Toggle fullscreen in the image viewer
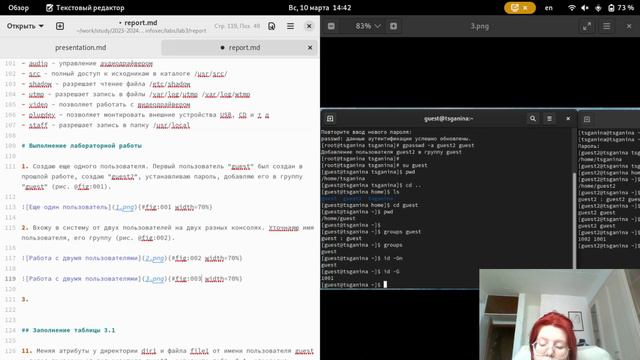The height and width of the screenshot is (360, 640). click(587, 26)
